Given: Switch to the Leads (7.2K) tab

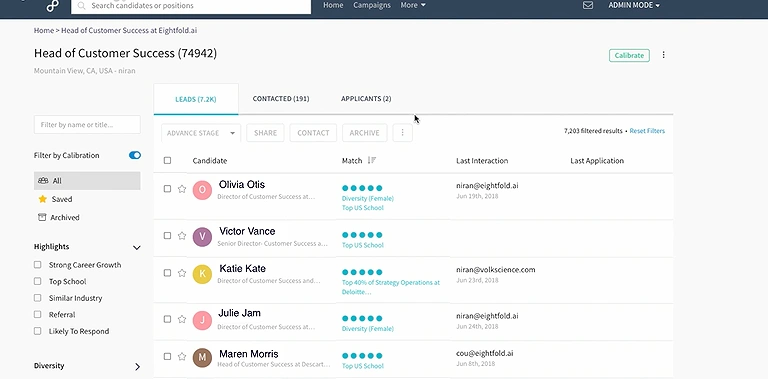Looking at the screenshot, I should click(x=196, y=99).
